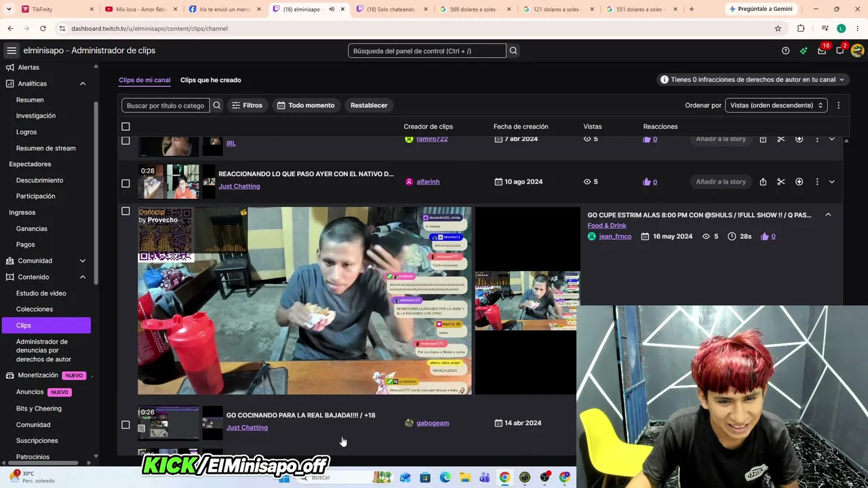This screenshot has width=868, height=488.
Task: Expand the copyright infractions notice
Action: 753,79
